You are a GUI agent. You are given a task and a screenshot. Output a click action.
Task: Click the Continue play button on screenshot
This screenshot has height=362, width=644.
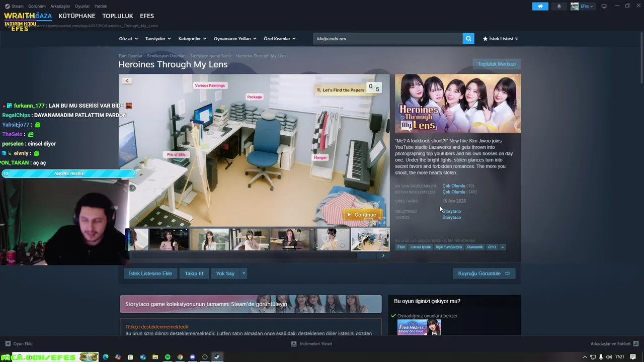click(x=362, y=215)
